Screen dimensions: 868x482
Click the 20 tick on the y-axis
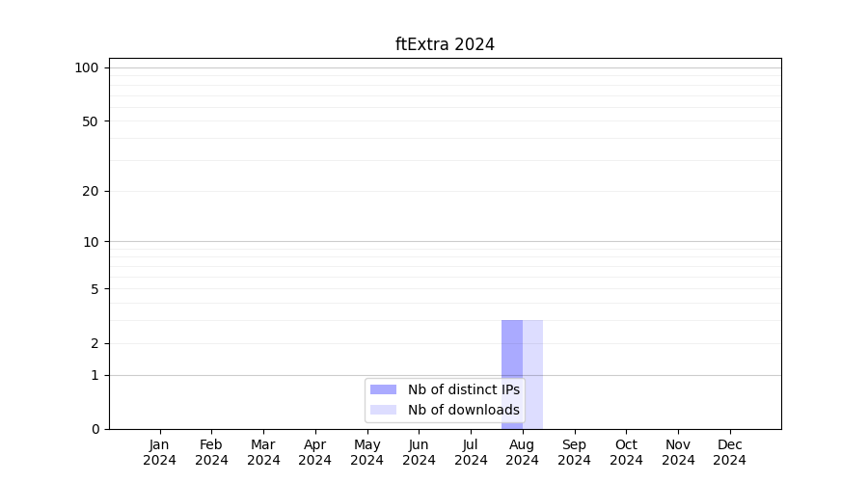click(x=91, y=191)
